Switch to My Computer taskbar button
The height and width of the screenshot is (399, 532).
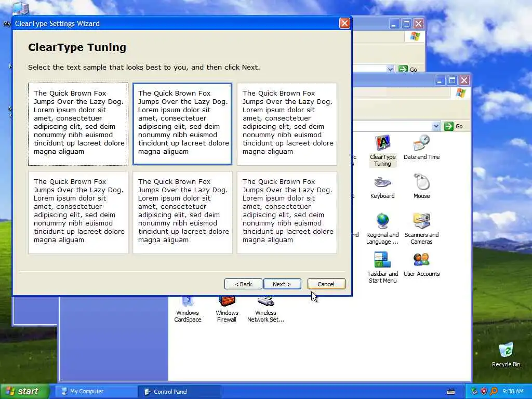coord(96,392)
